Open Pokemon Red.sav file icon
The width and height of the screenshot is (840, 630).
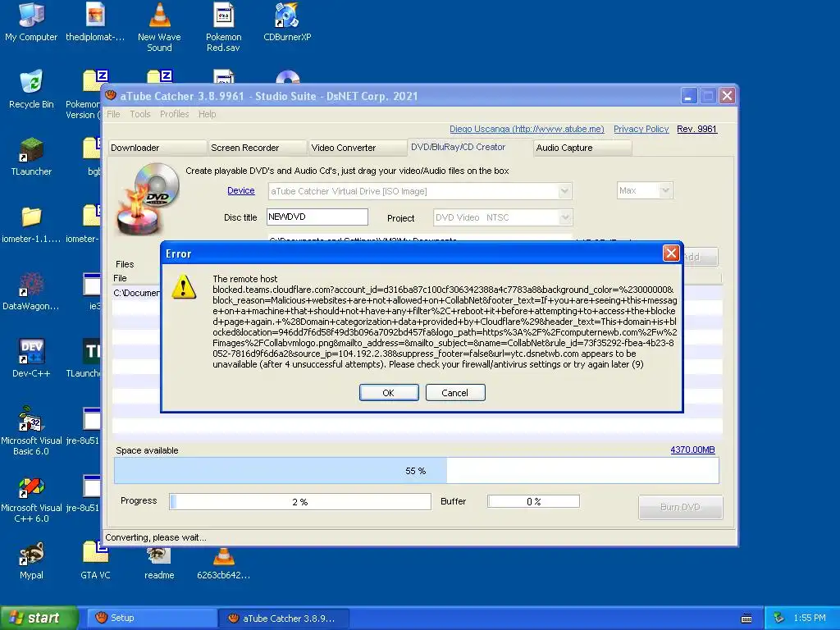click(223, 27)
